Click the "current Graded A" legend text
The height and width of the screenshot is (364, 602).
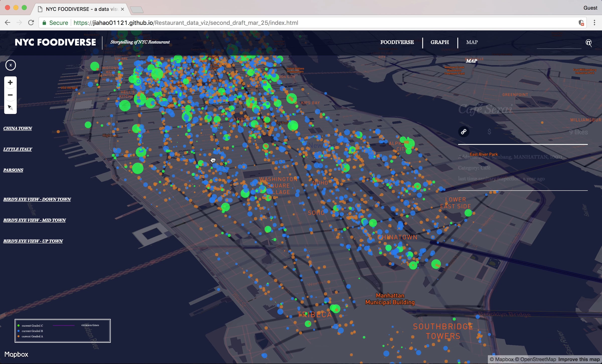point(32,336)
